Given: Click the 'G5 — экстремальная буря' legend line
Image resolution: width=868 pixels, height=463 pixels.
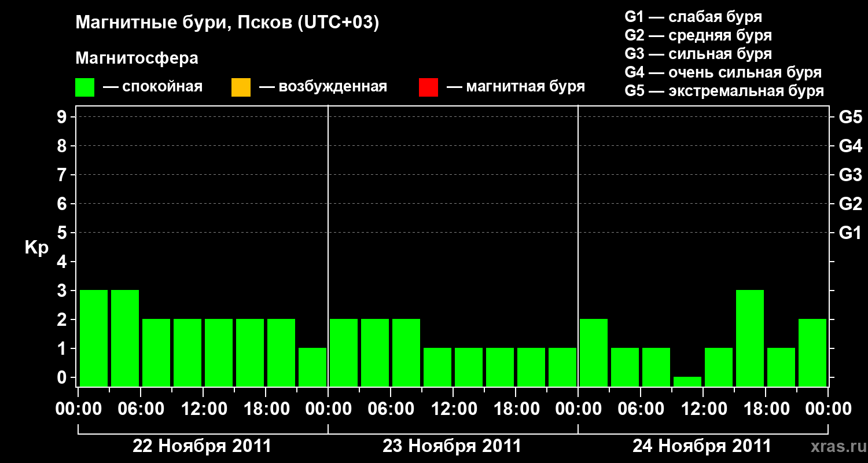Looking at the screenshot, I should [724, 91].
